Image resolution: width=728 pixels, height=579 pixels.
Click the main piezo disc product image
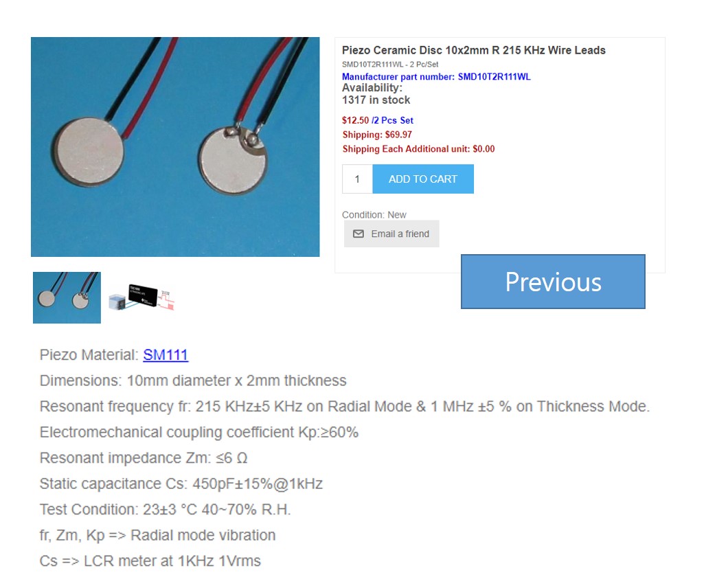pyautogui.click(x=175, y=147)
